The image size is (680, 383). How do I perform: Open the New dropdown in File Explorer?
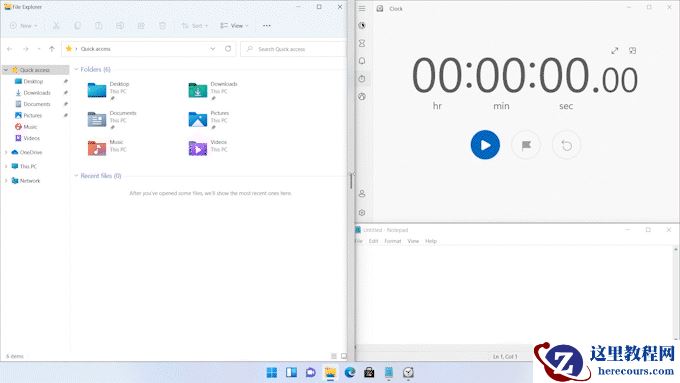pos(24,26)
